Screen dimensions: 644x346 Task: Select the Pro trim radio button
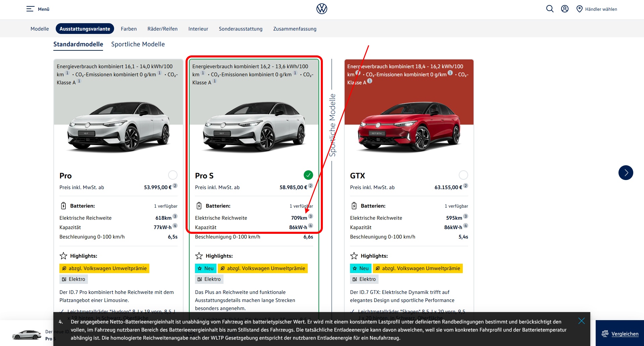click(x=173, y=175)
